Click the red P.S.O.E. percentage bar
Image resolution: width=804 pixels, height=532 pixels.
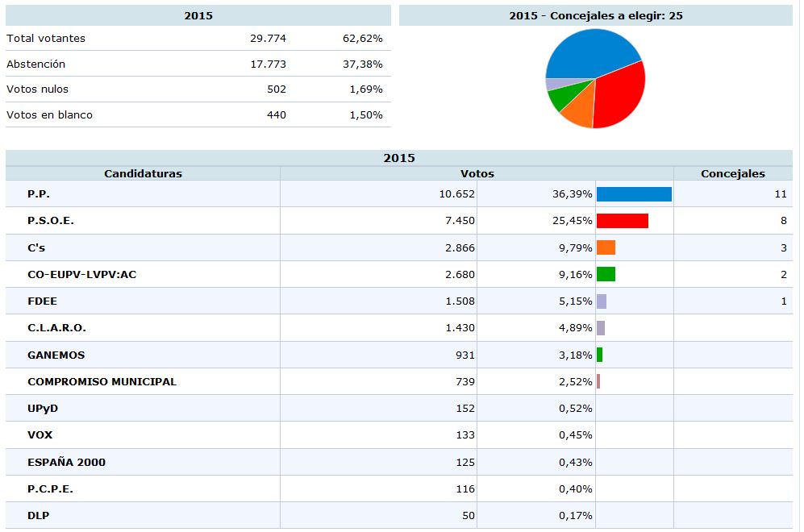622,221
